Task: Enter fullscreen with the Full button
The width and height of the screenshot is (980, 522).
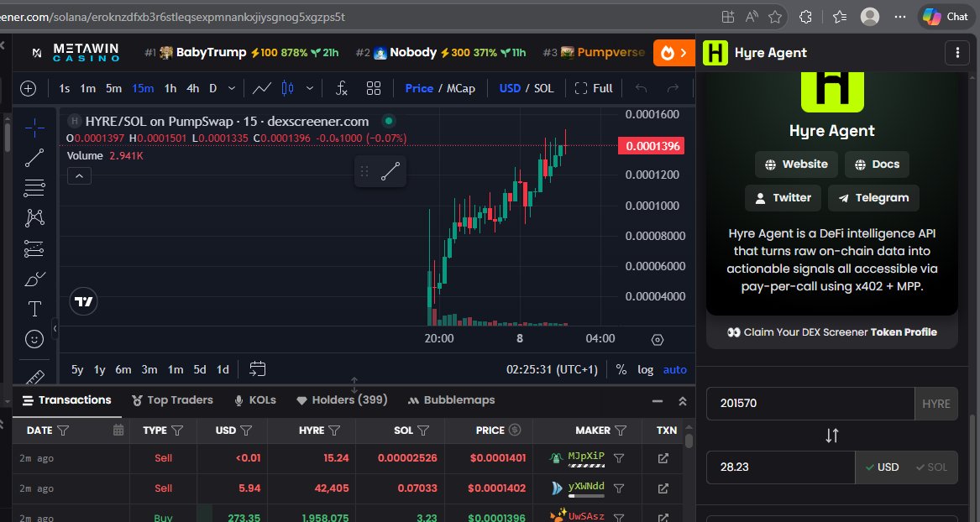Action: (594, 88)
